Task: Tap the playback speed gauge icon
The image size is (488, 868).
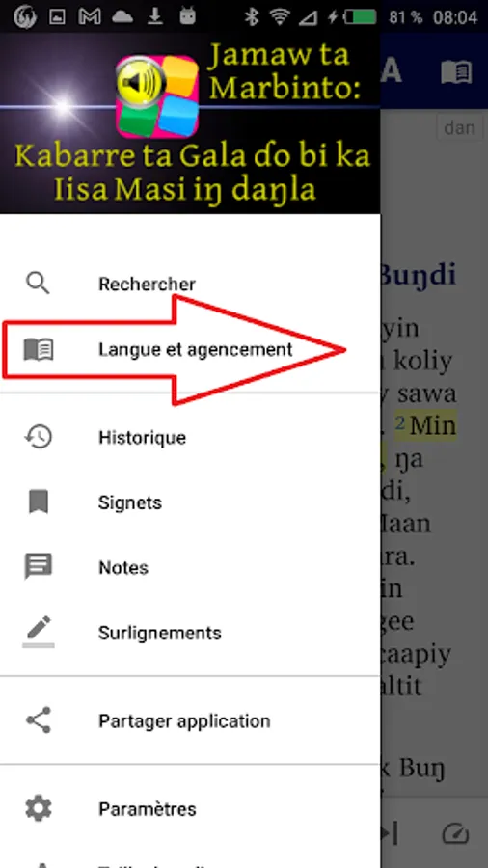Action: click(x=456, y=833)
